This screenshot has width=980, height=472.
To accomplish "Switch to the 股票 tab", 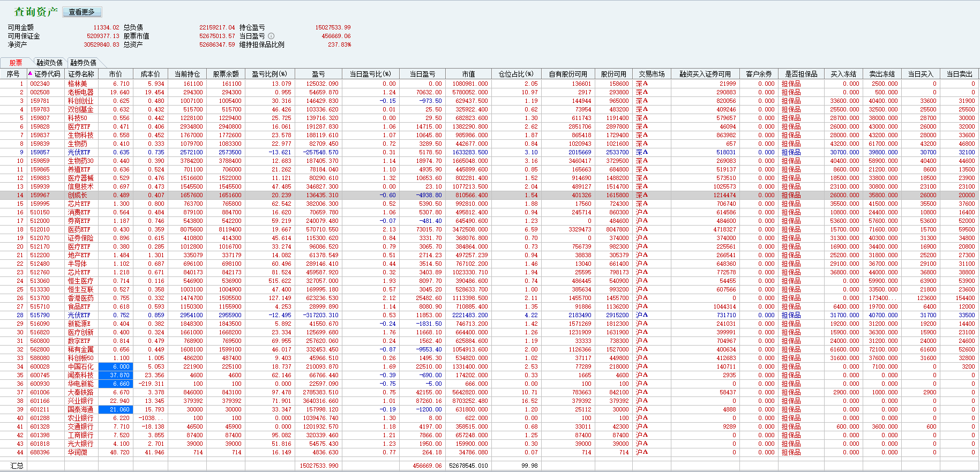I will coord(16,63).
